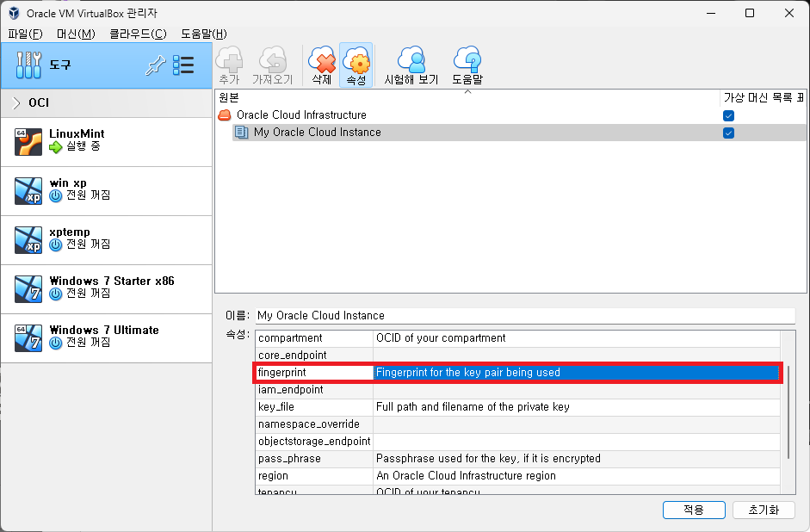The width and height of the screenshot is (810, 532).
Task: Click the VirtualBox title bar app icon
Action: click(x=14, y=13)
